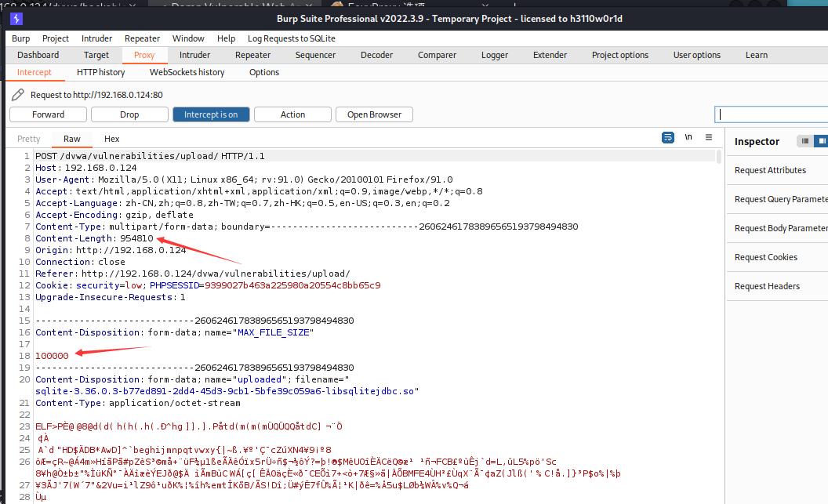Screen dimensions: 828x504
Task: Expand the Request Cookies section
Action: [765, 257]
